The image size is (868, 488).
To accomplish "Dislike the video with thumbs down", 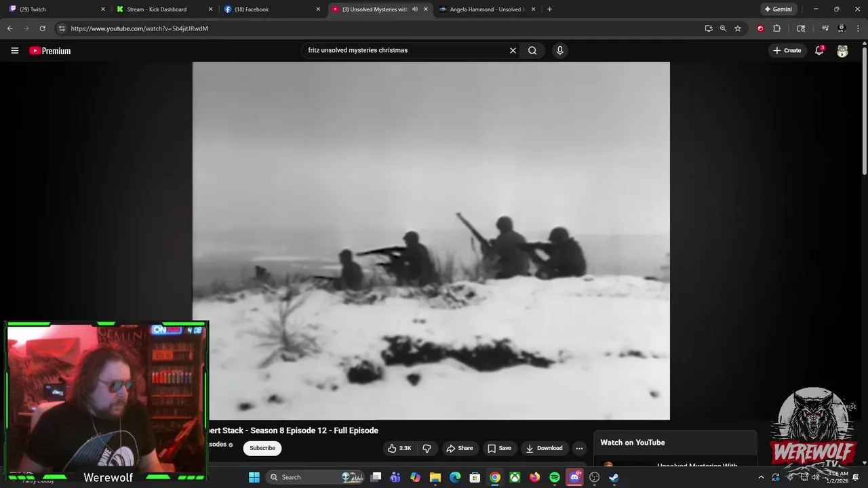I will [x=427, y=448].
